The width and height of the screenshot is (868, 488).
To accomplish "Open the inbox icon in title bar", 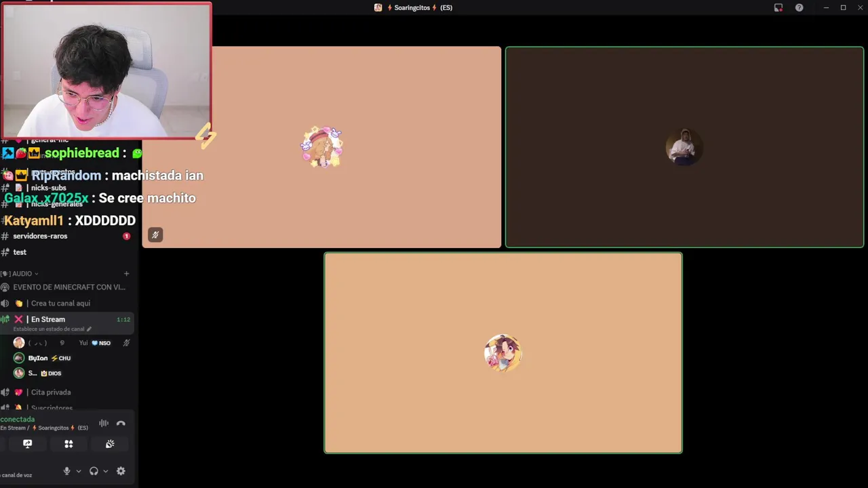I will click(778, 7).
